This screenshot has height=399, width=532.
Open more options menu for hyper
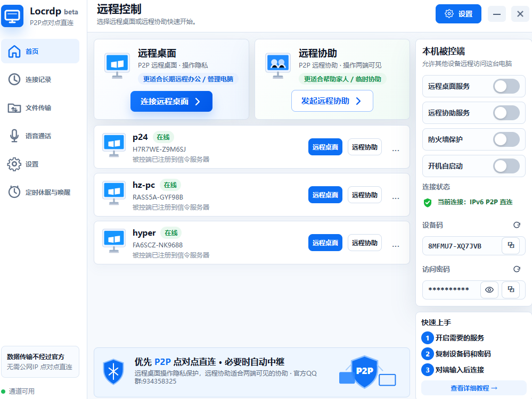pos(396,246)
